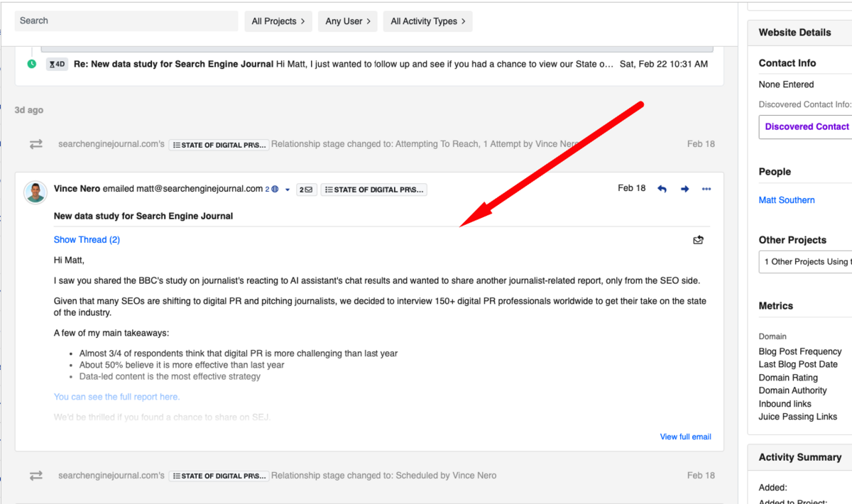Image resolution: width=852 pixels, height=504 pixels.
Task: Expand Show Thread (2)
Action: (x=87, y=239)
